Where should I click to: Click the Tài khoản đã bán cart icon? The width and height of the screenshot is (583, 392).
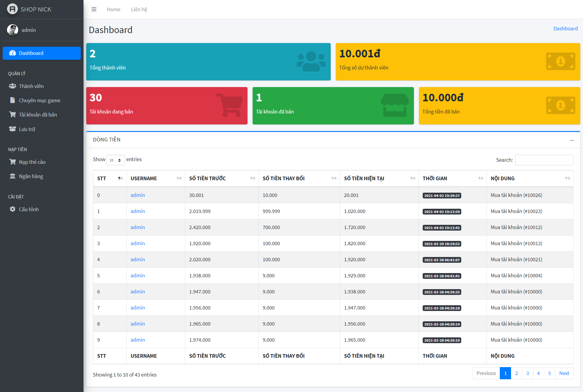[12, 115]
